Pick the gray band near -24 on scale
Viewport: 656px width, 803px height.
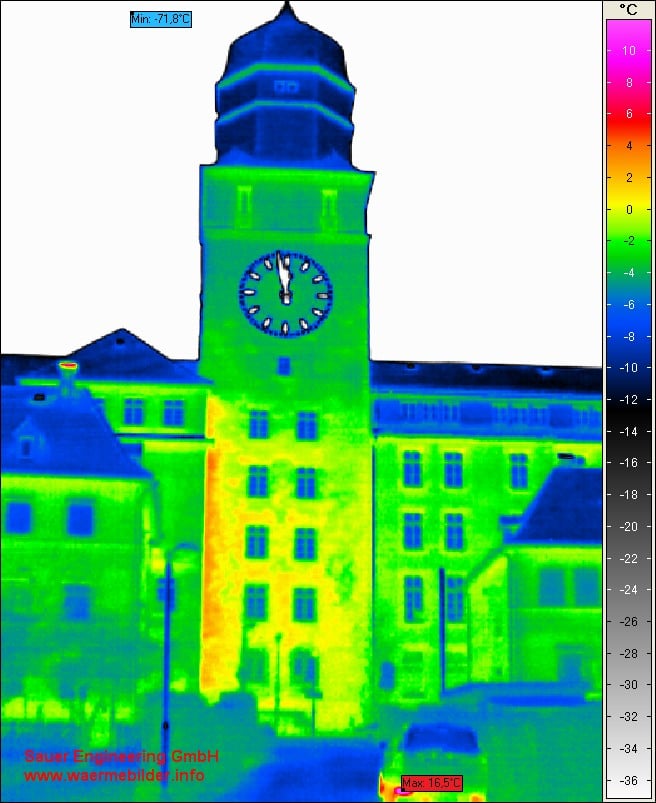coord(629,590)
